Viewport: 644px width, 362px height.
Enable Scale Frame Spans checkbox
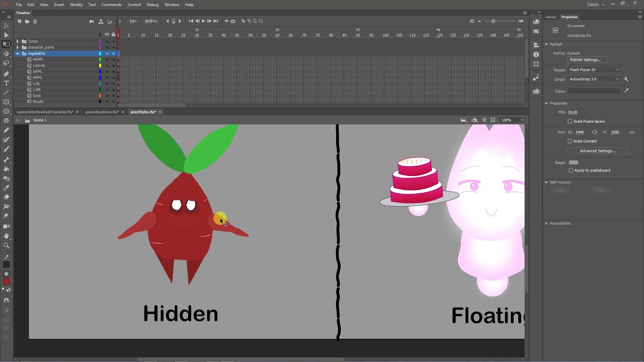click(570, 121)
